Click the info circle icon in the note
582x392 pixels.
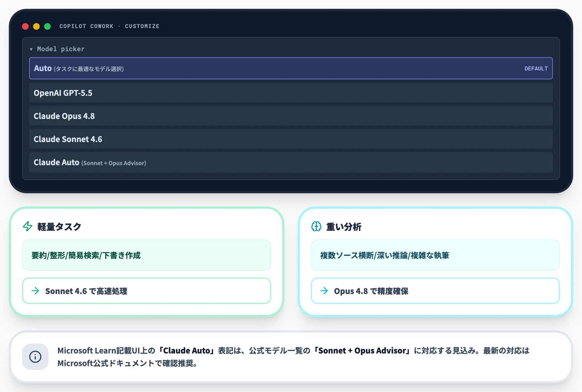35,357
